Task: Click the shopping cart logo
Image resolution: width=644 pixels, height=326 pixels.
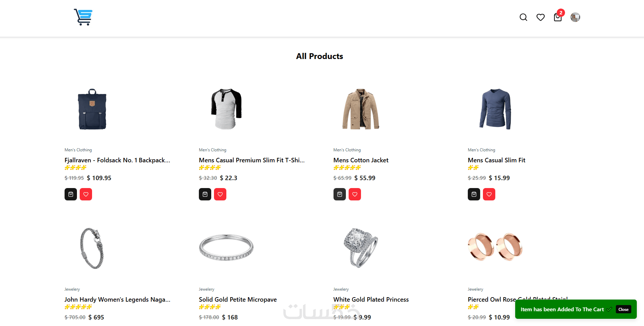Action: coord(83,17)
